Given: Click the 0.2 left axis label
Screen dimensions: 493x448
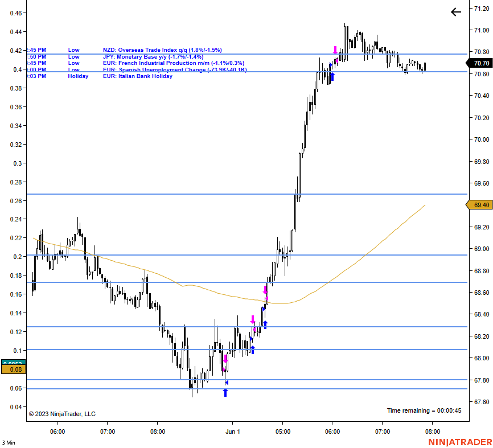Looking at the screenshot, I should pos(18,257).
